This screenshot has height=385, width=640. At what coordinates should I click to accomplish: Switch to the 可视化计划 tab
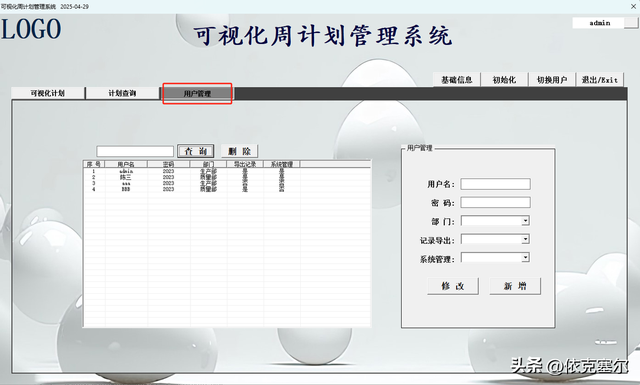[x=48, y=93]
